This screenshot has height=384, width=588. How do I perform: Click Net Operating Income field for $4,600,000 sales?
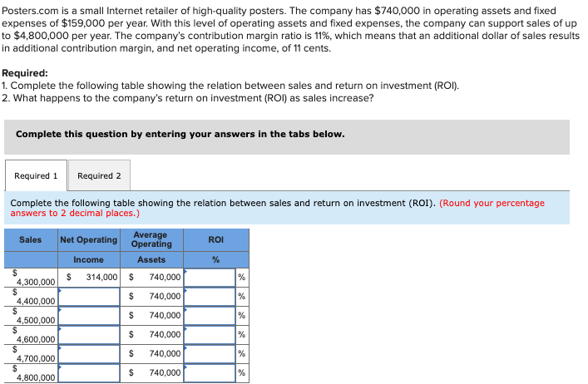89,335
